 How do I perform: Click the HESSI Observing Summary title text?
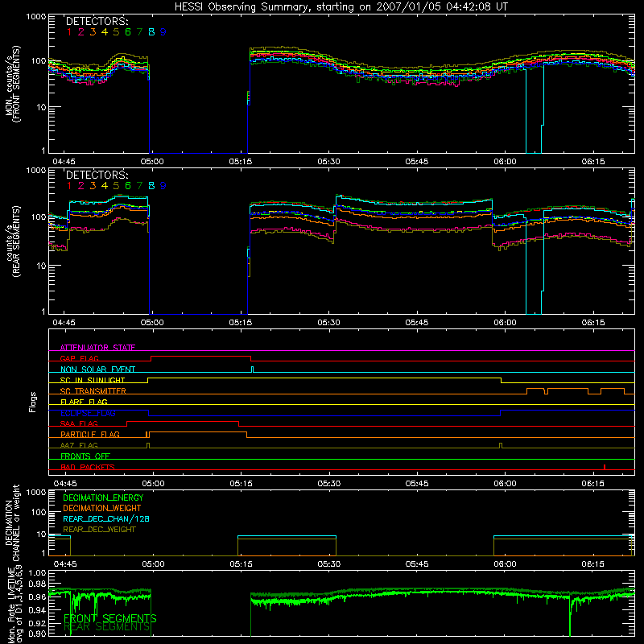point(341,7)
